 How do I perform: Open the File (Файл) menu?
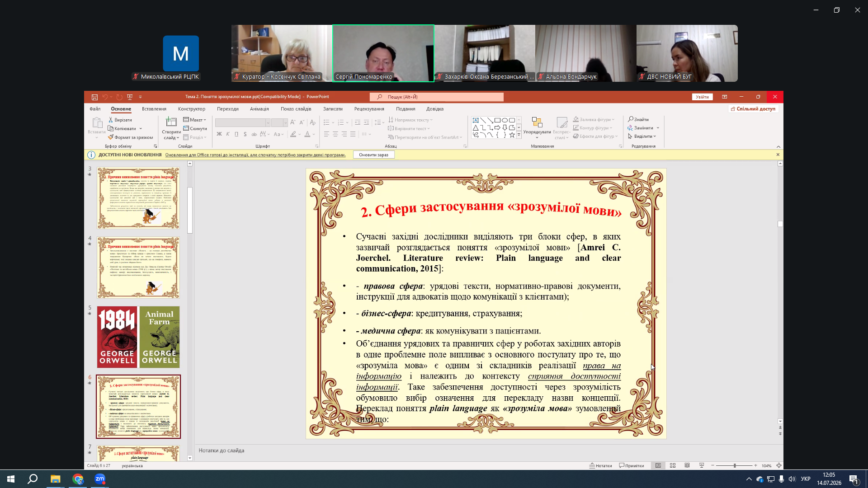pos(95,109)
